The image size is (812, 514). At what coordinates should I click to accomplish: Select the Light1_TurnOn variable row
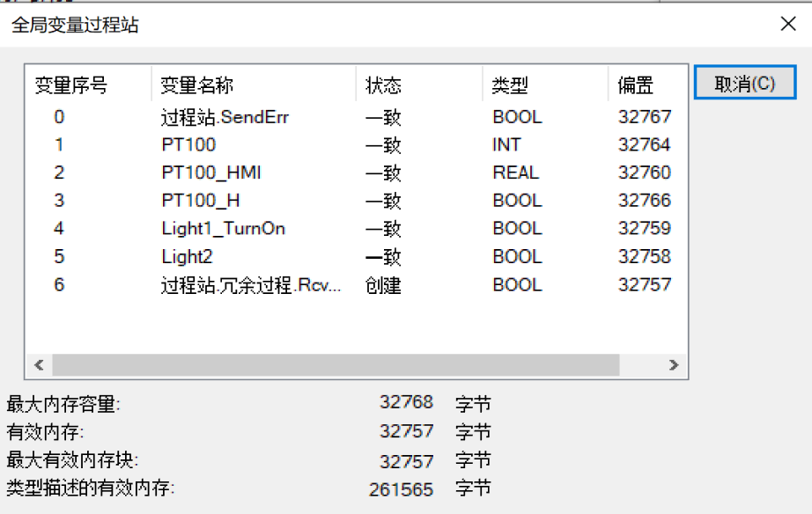[x=223, y=229]
